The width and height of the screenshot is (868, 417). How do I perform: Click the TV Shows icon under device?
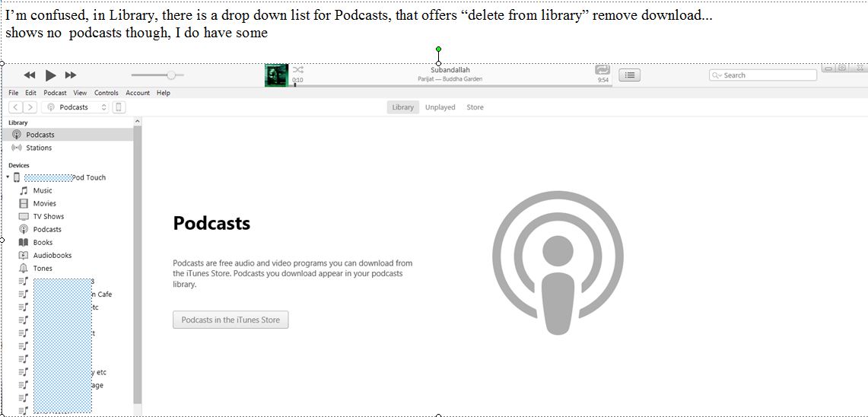pyautogui.click(x=24, y=217)
